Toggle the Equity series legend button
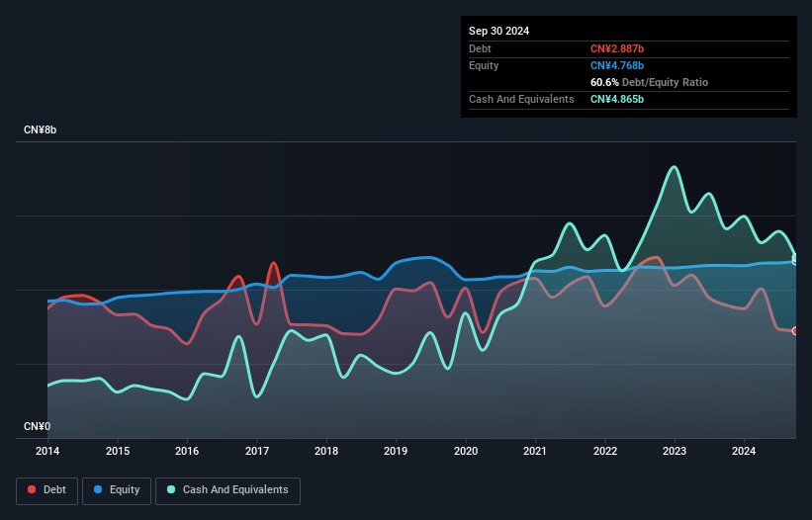The width and height of the screenshot is (812, 520). pyautogui.click(x=117, y=490)
